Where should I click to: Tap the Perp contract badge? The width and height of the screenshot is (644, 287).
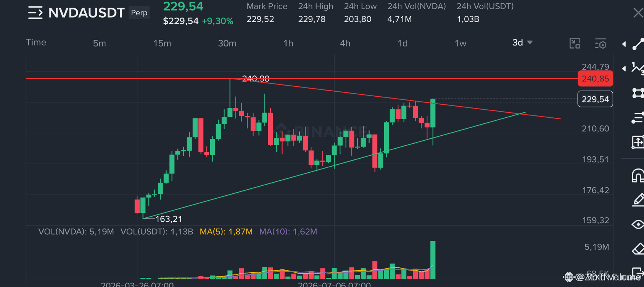click(139, 13)
